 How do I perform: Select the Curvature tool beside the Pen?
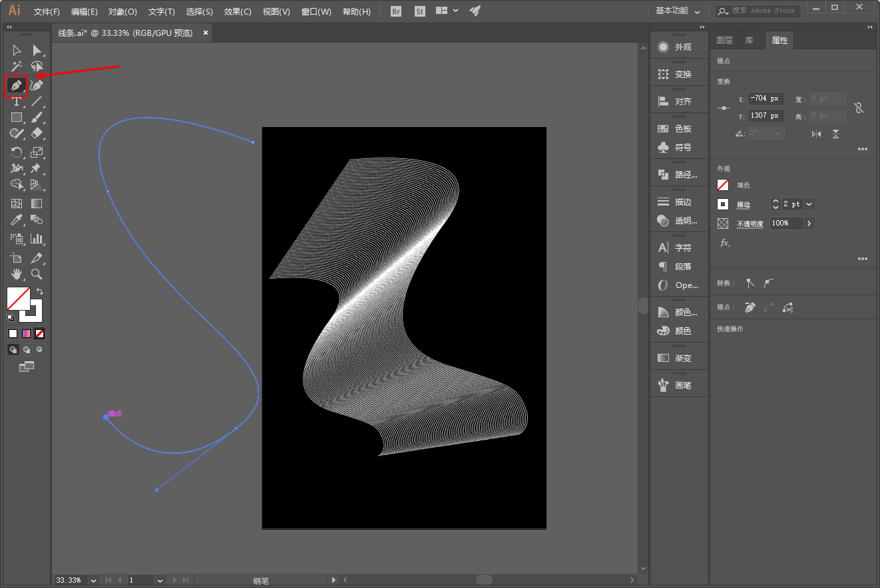click(37, 86)
